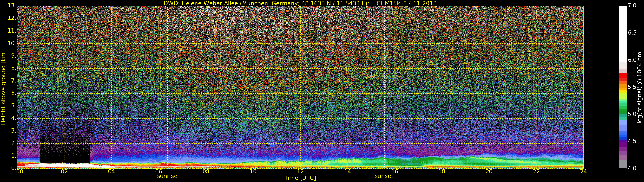The height and width of the screenshot is (182, 644).
Task: Click the "DWD: Helene-Weber-Allee" station title text
Action: pos(200,3)
